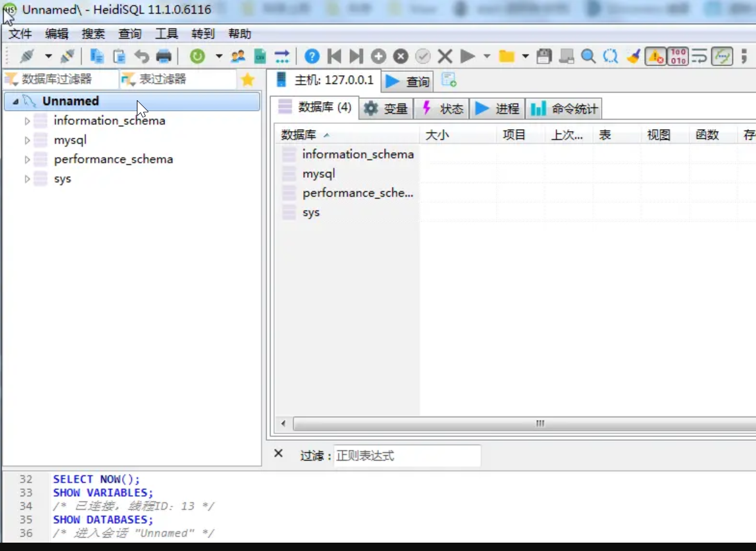756x551 pixels.
Task: Click the Execute SQL play icon
Action: (467, 57)
